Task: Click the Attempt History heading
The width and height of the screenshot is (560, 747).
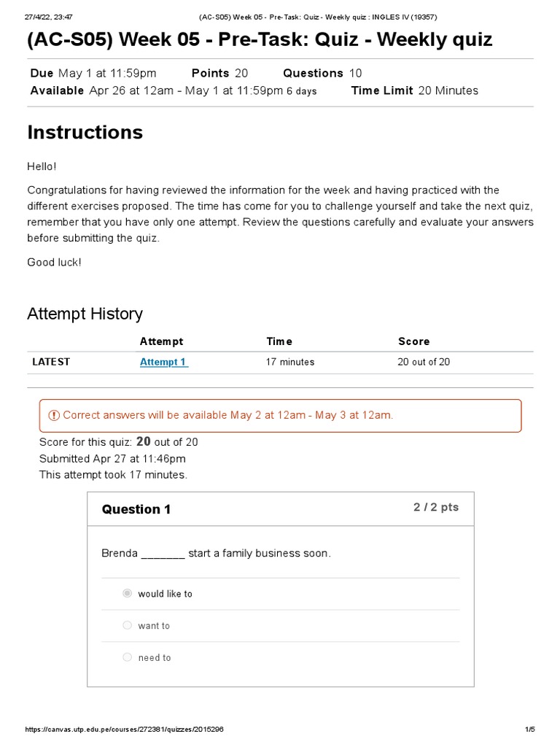Action: click(x=85, y=314)
